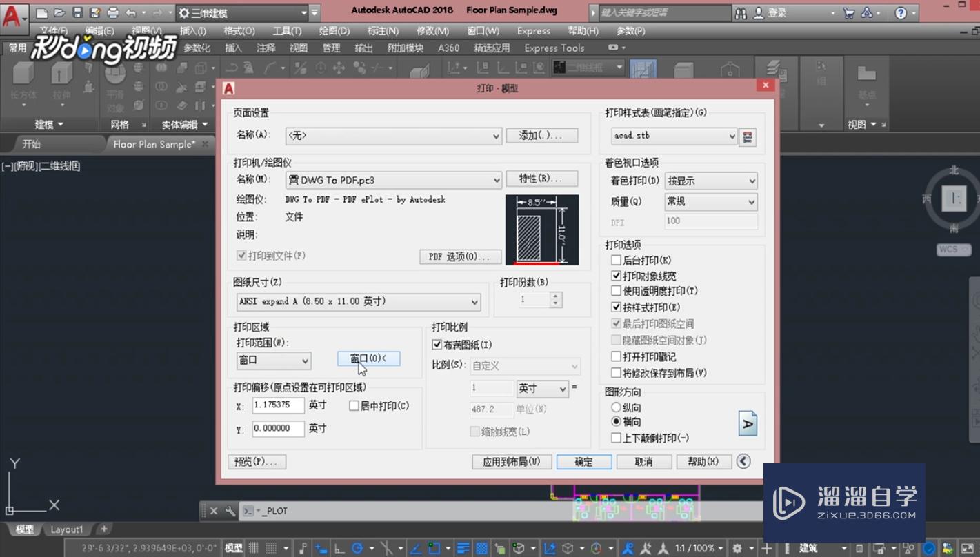Enable 打开打印戳记 checkbox

pos(617,356)
